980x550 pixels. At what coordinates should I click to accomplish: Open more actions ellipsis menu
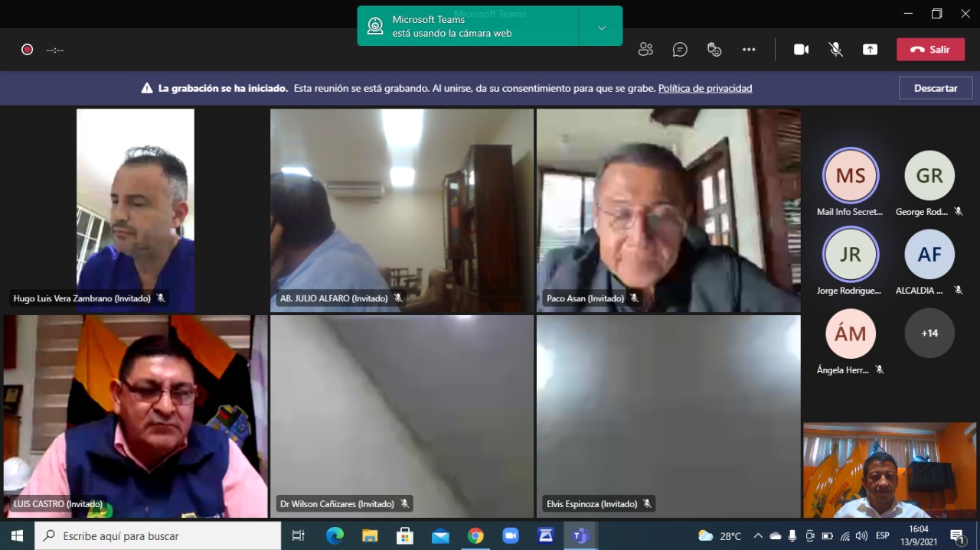[x=749, y=50]
